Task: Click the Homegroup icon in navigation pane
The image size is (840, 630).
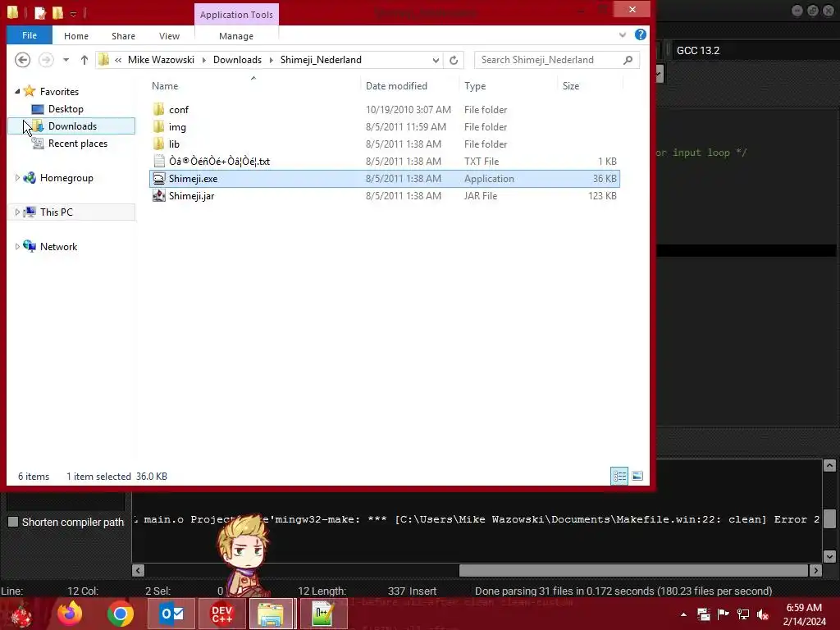Action: [x=30, y=178]
